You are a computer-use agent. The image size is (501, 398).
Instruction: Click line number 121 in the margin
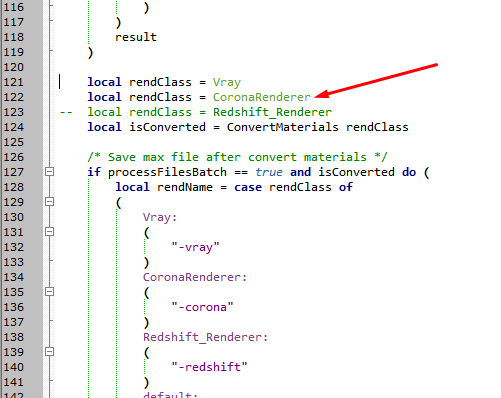14,82
